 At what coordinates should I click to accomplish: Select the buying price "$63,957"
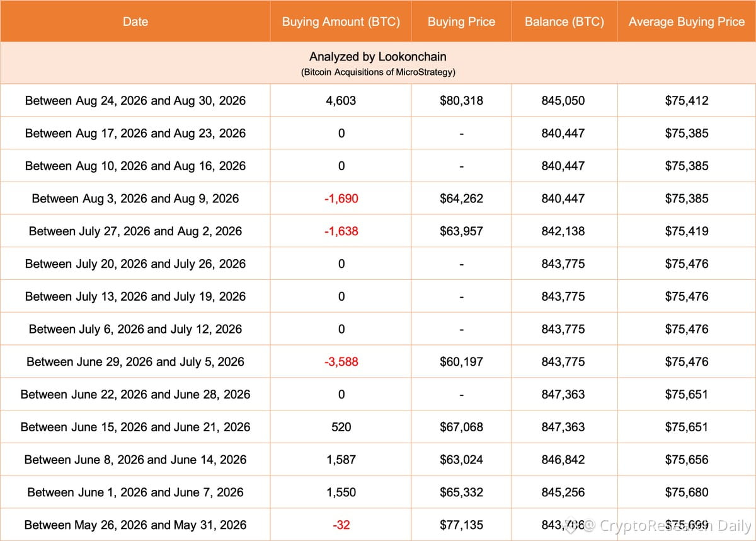pos(461,231)
